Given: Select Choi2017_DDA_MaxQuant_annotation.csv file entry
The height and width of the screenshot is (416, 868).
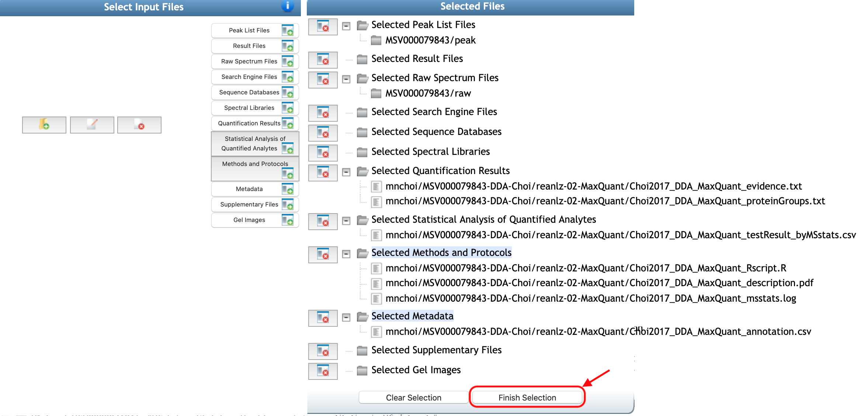Looking at the screenshot, I should (598, 332).
